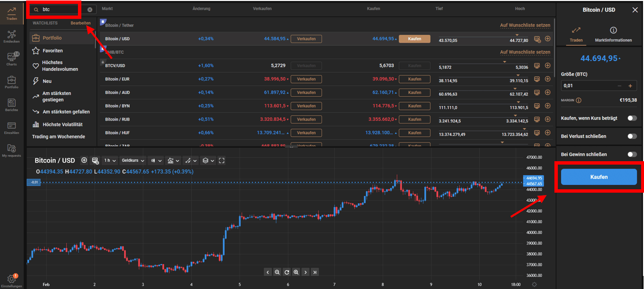
Task: Jump to the latest candle in the chart
Action: pyautogui.click(x=315, y=272)
